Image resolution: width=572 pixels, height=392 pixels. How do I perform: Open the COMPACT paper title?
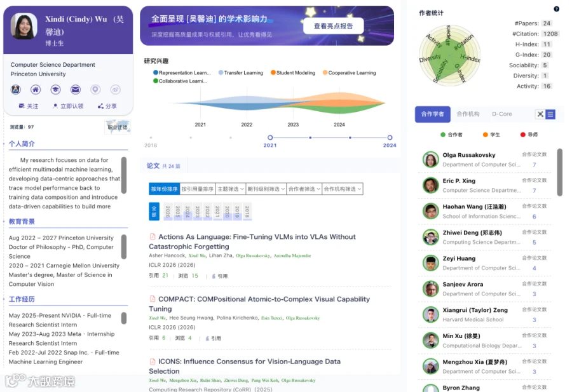coord(259,304)
